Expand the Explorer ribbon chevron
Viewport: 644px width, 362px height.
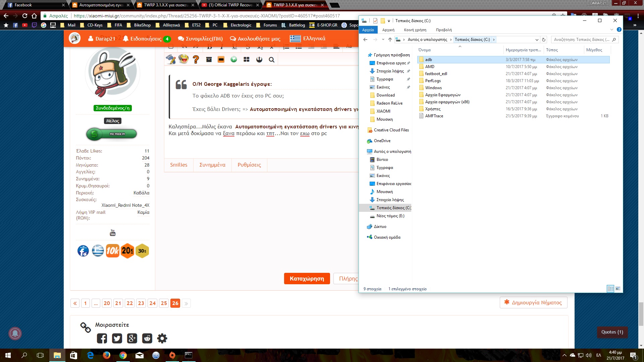click(x=612, y=29)
